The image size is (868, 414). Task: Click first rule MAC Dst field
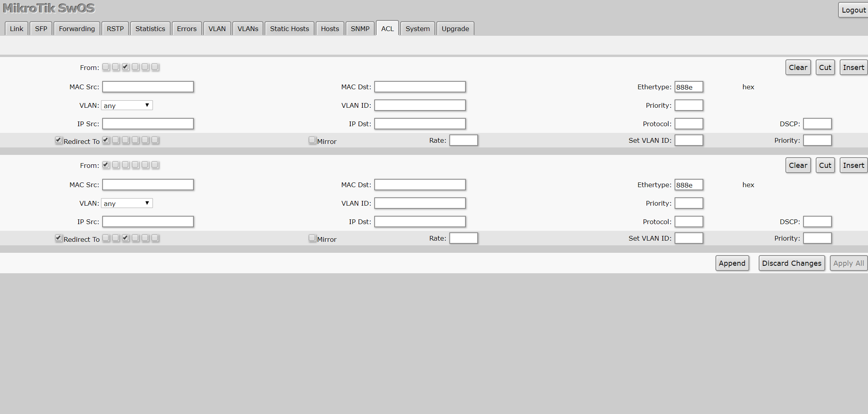point(420,87)
